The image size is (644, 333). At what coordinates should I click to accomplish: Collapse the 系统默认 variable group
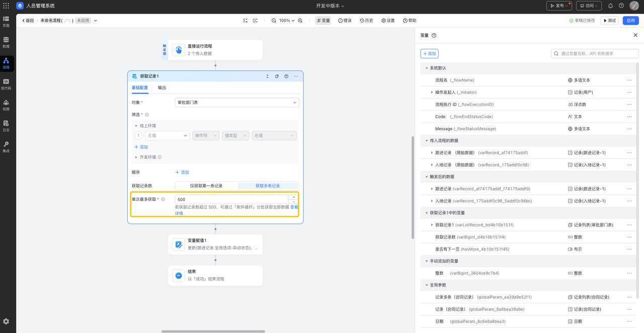click(x=427, y=68)
